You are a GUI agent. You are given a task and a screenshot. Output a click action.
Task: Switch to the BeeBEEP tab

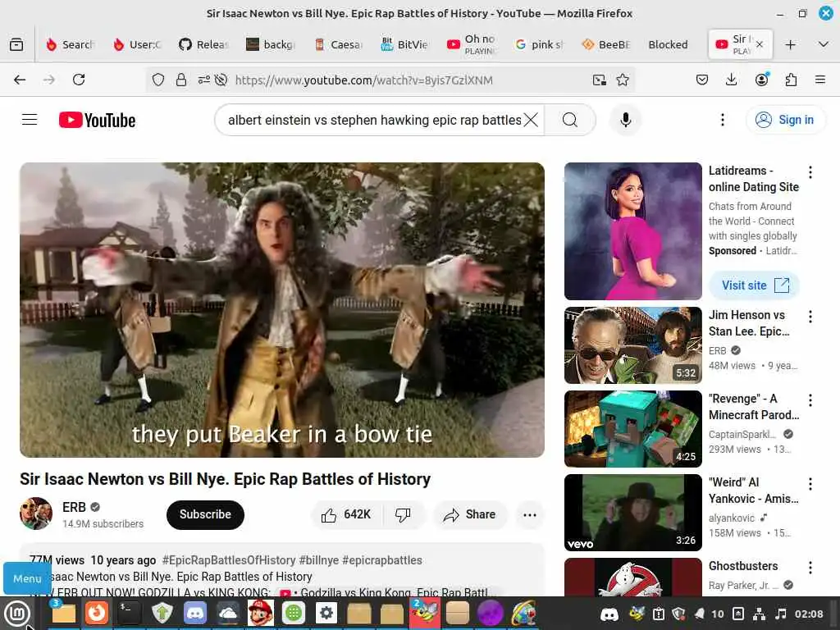coord(606,44)
